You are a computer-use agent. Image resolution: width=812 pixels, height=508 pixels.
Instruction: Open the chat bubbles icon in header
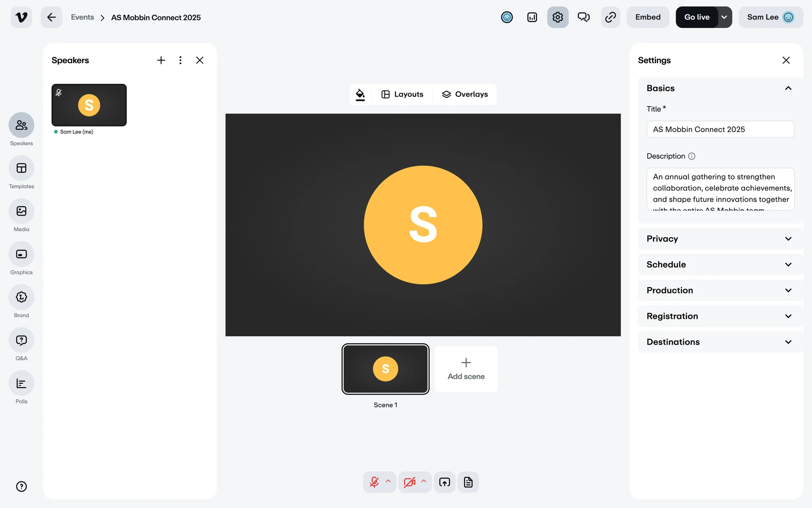(584, 17)
